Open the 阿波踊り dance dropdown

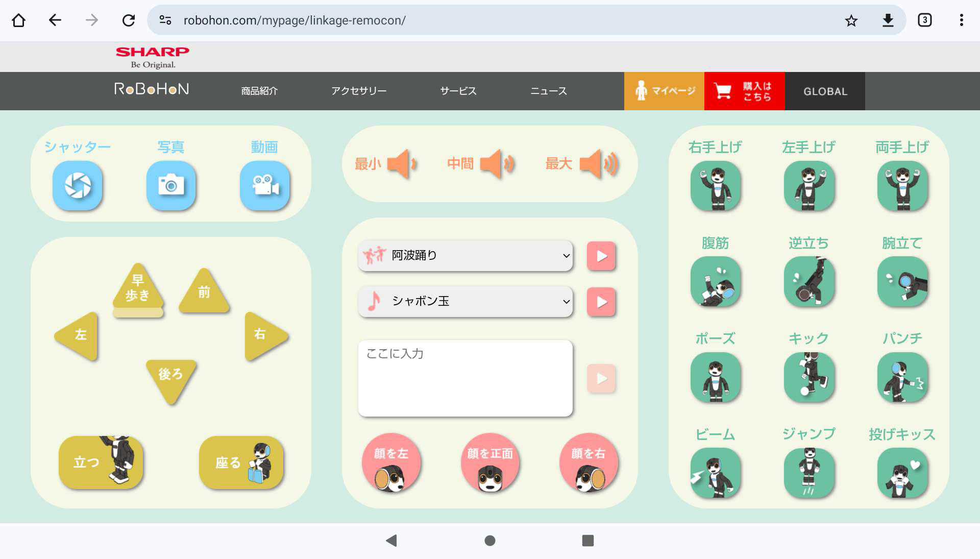click(x=465, y=255)
